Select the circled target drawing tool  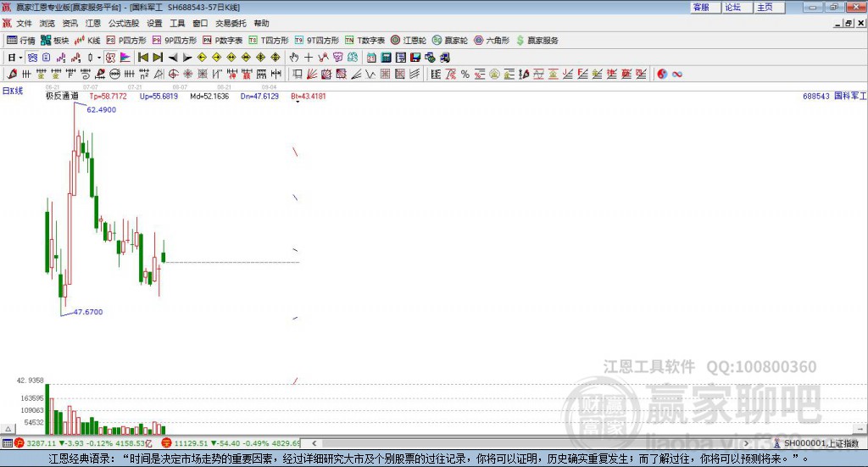tap(173, 74)
